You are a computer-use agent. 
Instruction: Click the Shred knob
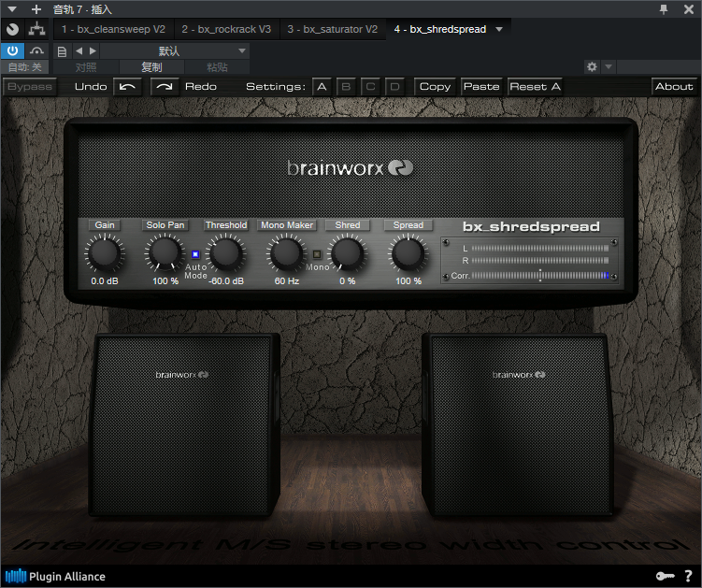pyautogui.click(x=348, y=253)
